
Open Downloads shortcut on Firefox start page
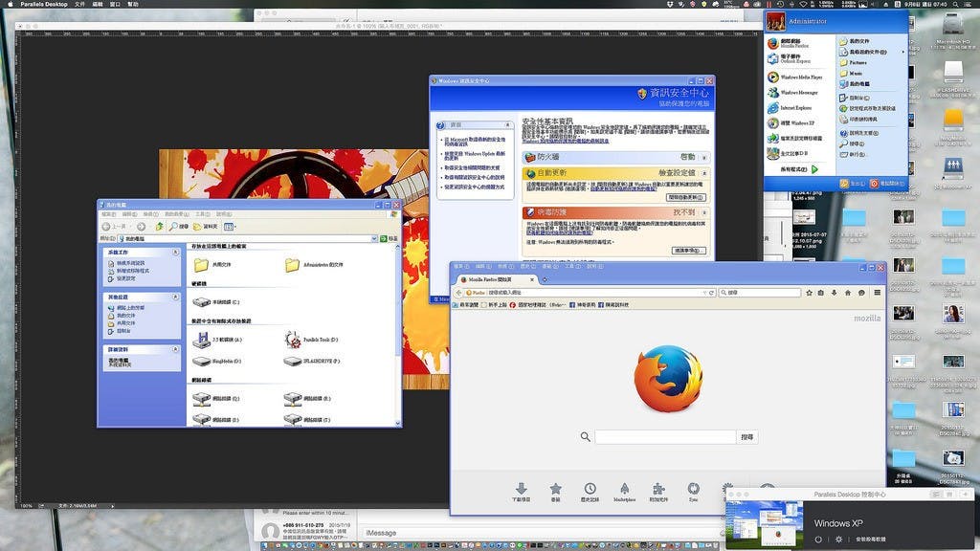click(x=522, y=489)
